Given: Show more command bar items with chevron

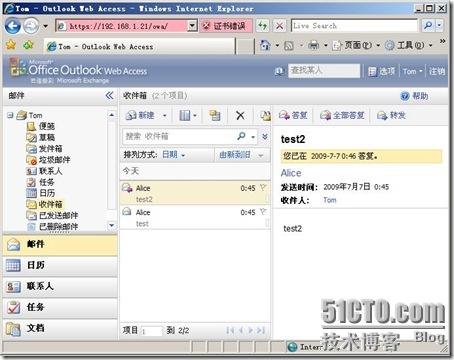Looking at the screenshot, I should click(x=442, y=41).
